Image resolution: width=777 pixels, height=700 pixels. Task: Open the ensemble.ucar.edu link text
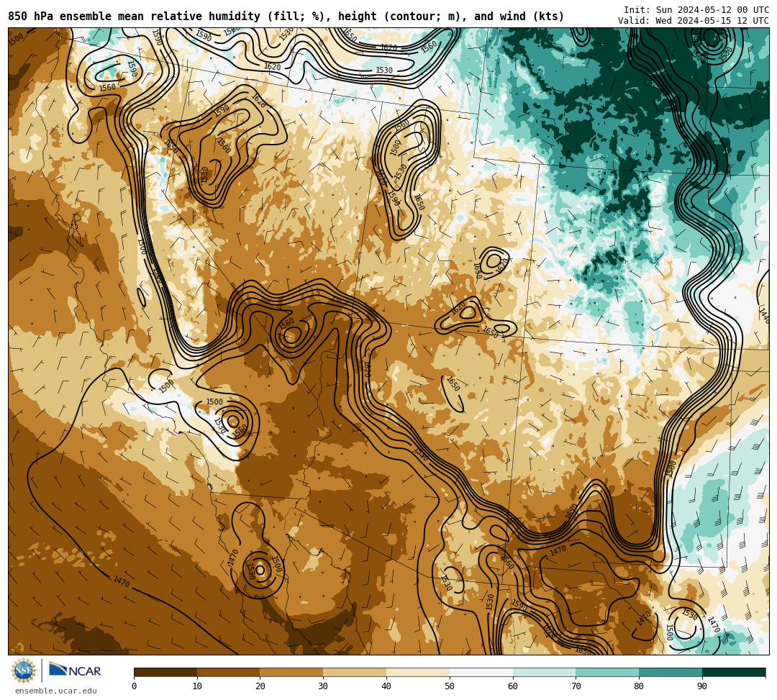56,691
